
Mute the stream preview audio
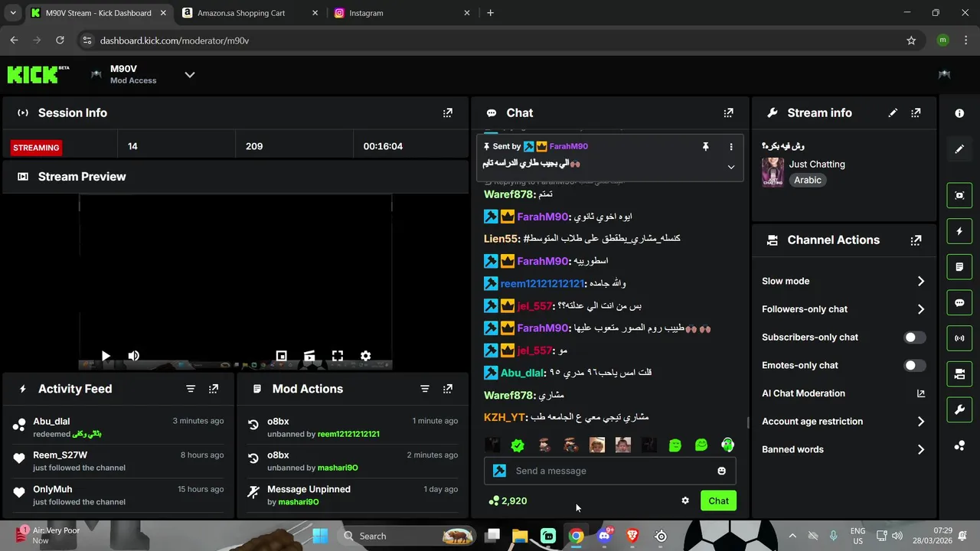point(134,356)
